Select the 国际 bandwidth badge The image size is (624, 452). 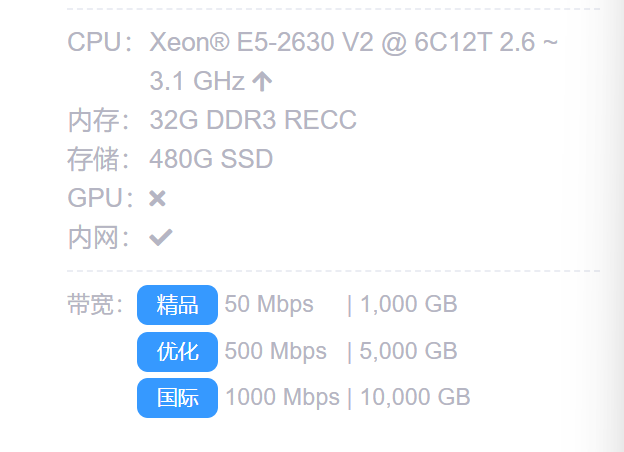(177, 398)
